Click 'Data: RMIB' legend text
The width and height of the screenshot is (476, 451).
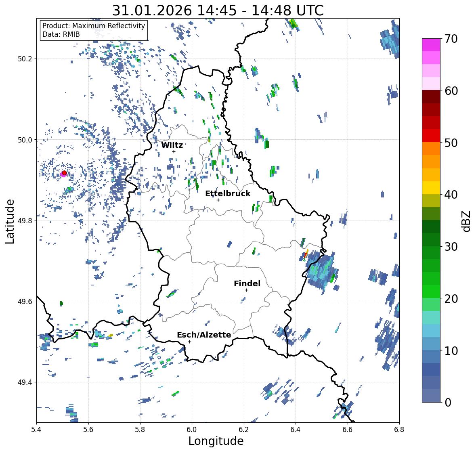[61, 34]
